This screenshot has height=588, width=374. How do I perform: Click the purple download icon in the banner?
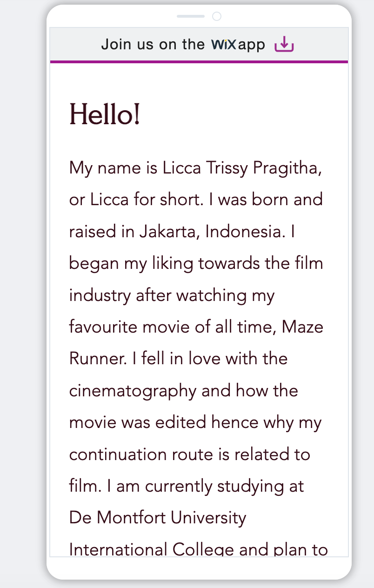(284, 45)
